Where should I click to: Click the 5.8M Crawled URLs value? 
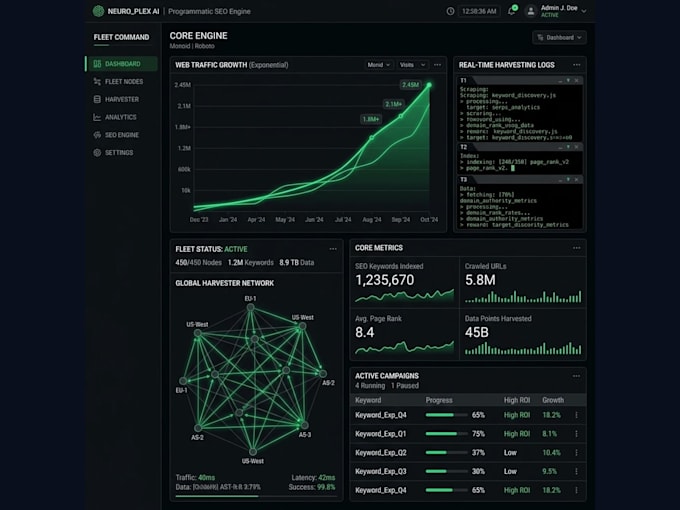point(480,280)
